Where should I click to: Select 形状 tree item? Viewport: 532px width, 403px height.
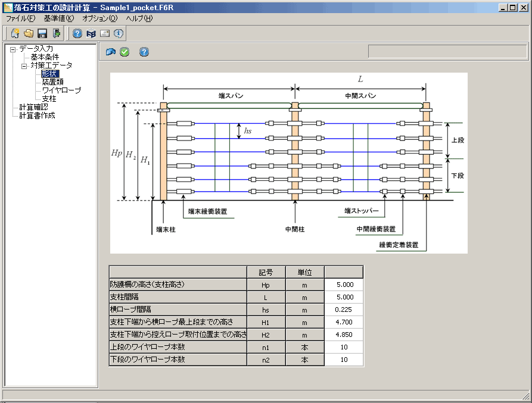coord(50,74)
